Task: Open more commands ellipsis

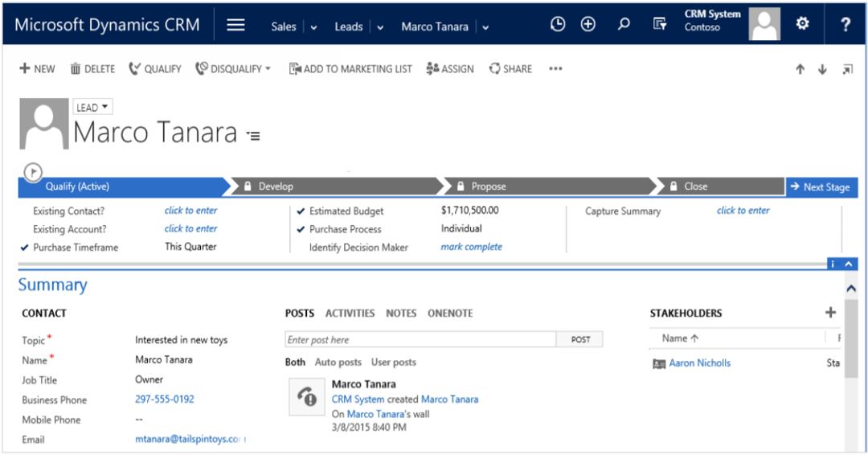Action: click(x=555, y=68)
